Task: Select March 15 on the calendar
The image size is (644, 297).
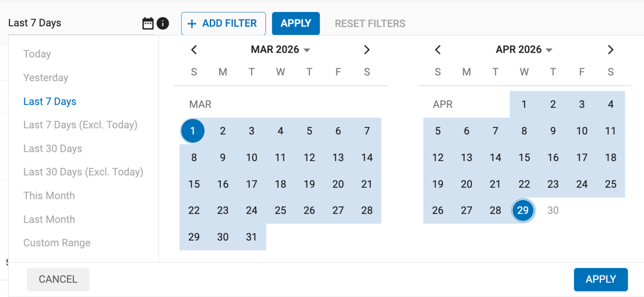Action: 194,184
